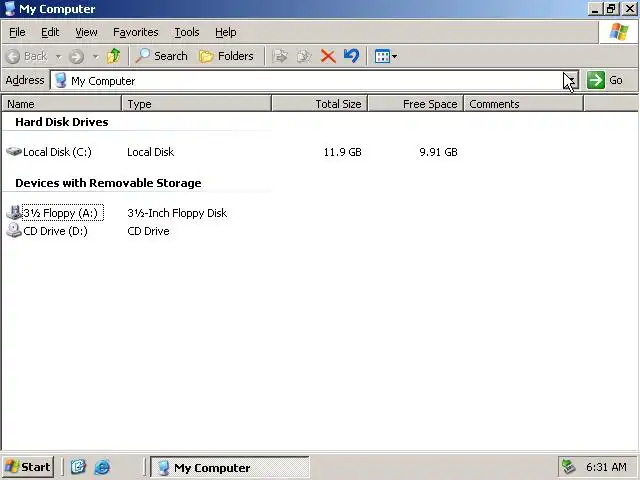Click the 6:31 AM taskbar clock

point(606,467)
